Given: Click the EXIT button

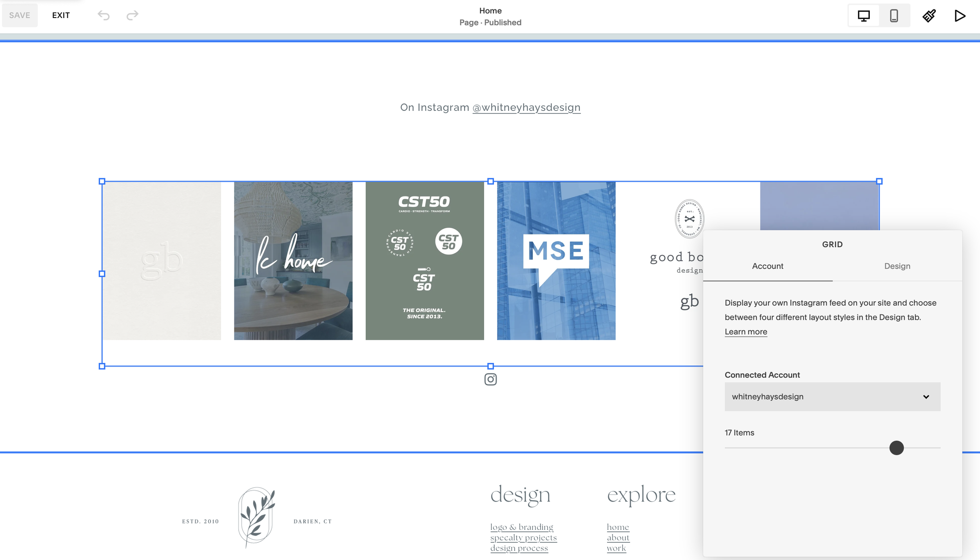Looking at the screenshot, I should point(61,15).
